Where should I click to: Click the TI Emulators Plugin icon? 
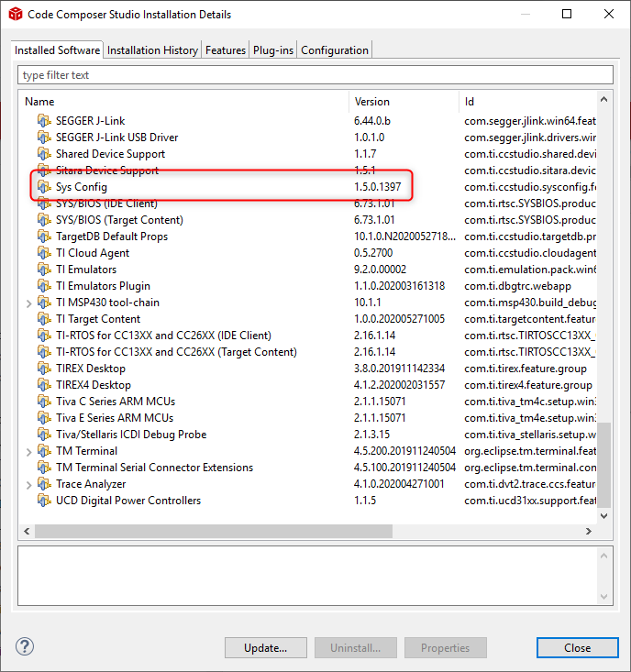44,286
